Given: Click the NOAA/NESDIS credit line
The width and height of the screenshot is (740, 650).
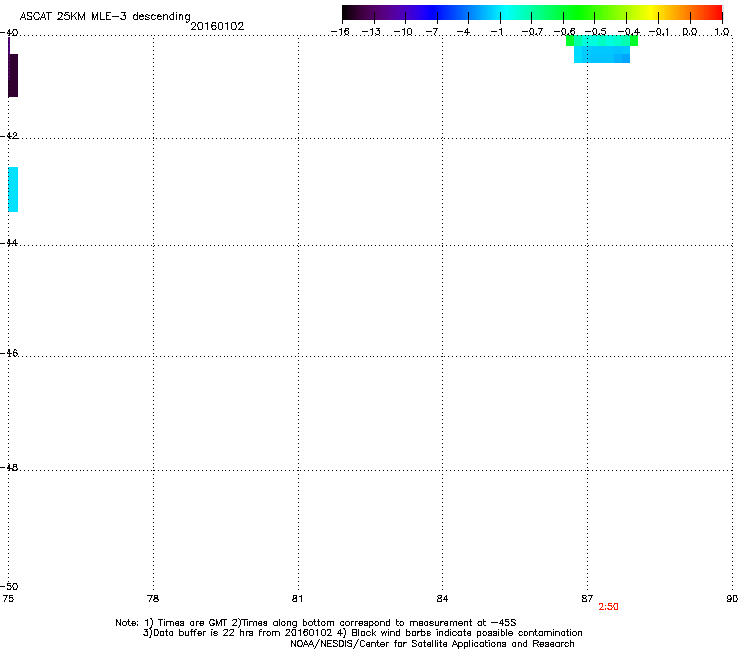Looking at the screenshot, I should [432, 644].
